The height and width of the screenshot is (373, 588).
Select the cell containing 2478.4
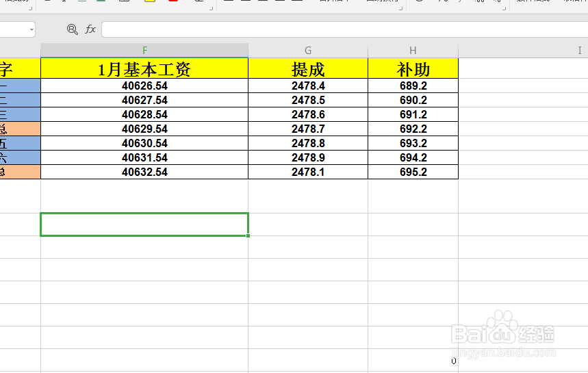click(x=308, y=86)
